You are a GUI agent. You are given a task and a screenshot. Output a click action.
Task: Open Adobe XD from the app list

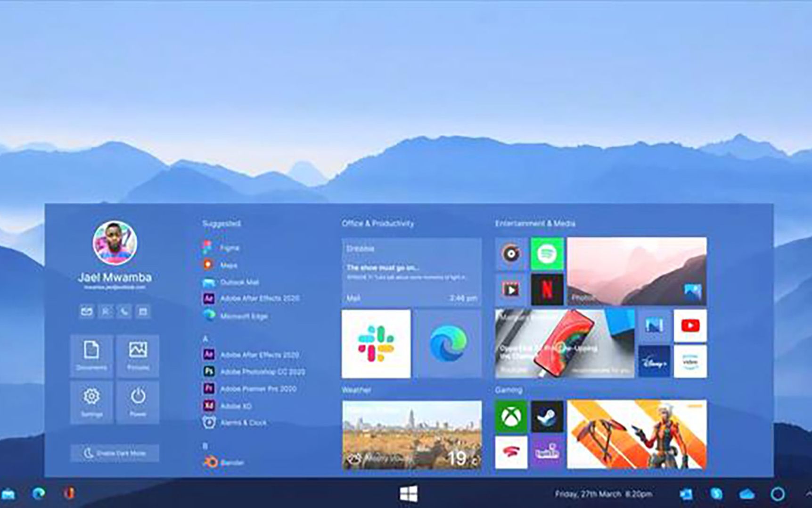click(227, 406)
